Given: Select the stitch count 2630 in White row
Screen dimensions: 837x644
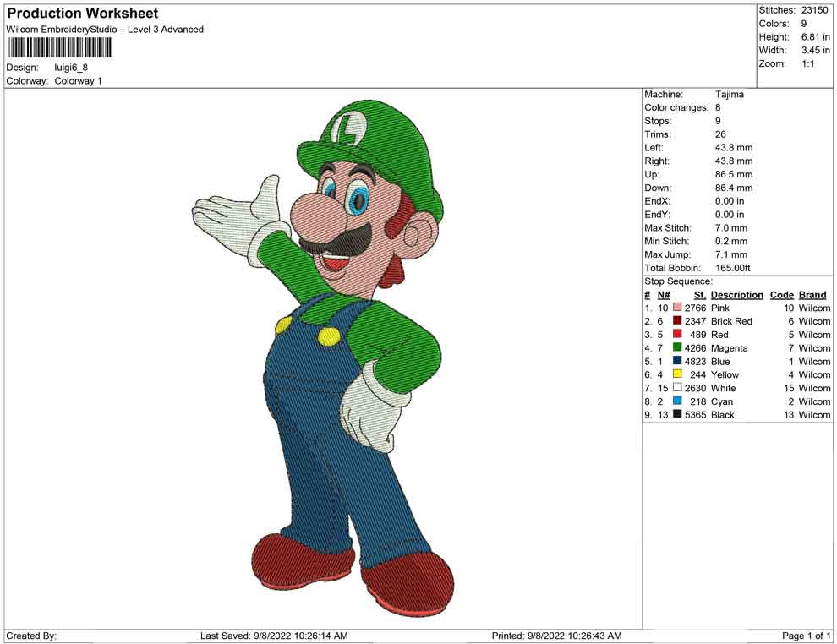Looking at the screenshot, I should 696,388.
